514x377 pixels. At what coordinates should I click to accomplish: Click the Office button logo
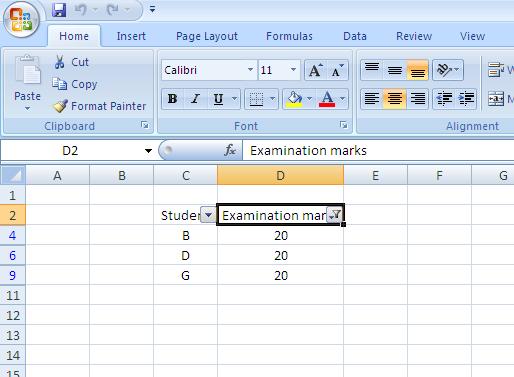click(21, 20)
